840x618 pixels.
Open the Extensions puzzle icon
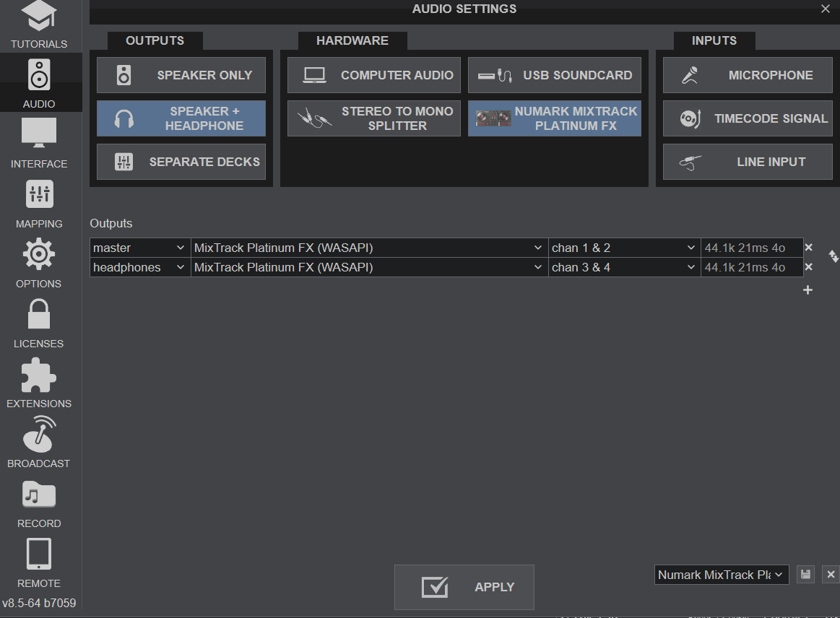38,375
